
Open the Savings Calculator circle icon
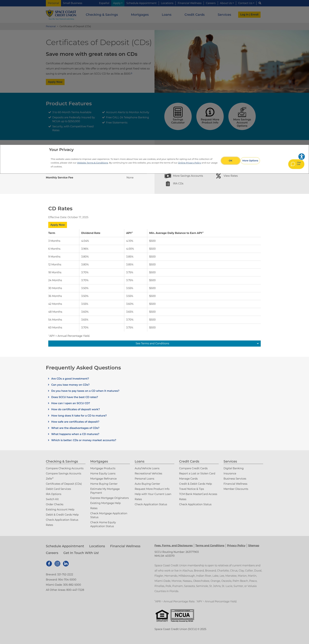pos(178,116)
